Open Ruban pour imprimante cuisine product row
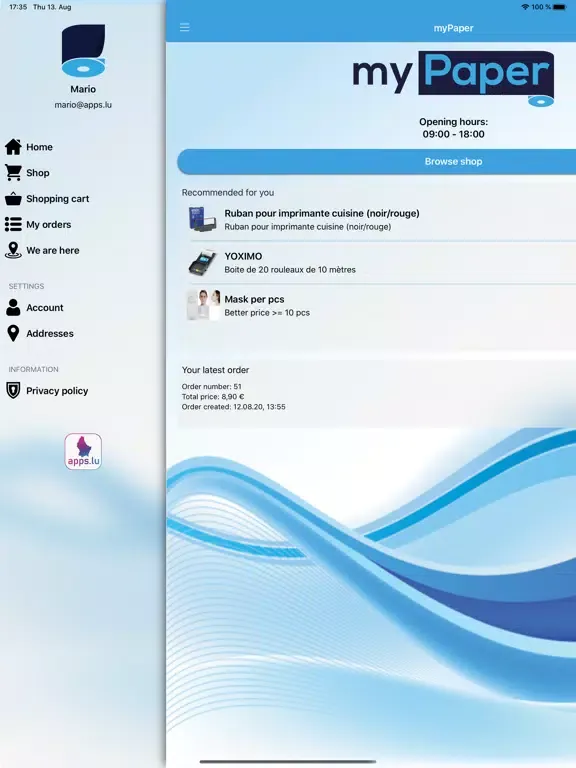This screenshot has height=768, width=576. coord(378,219)
